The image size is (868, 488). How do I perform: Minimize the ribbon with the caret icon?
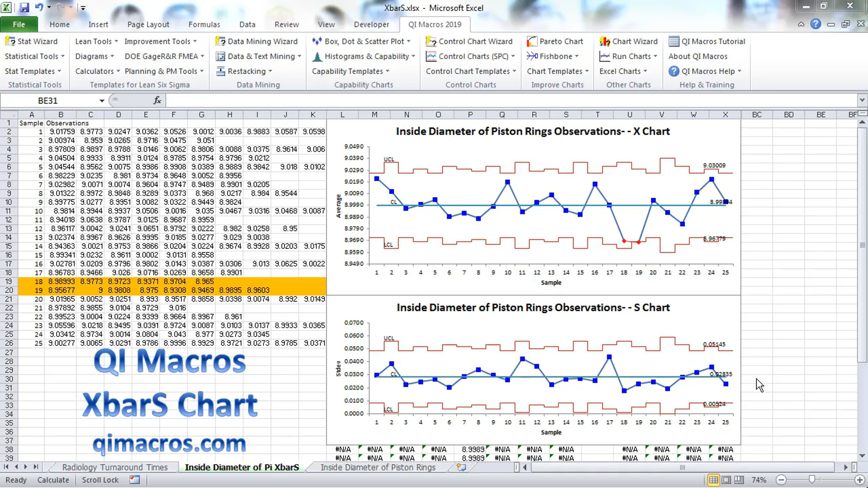[x=801, y=24]
